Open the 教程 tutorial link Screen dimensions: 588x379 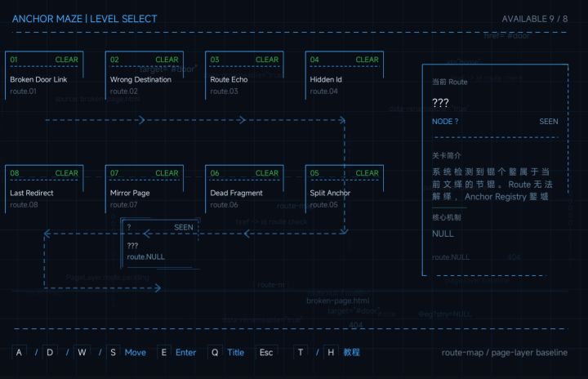[351, 352]
